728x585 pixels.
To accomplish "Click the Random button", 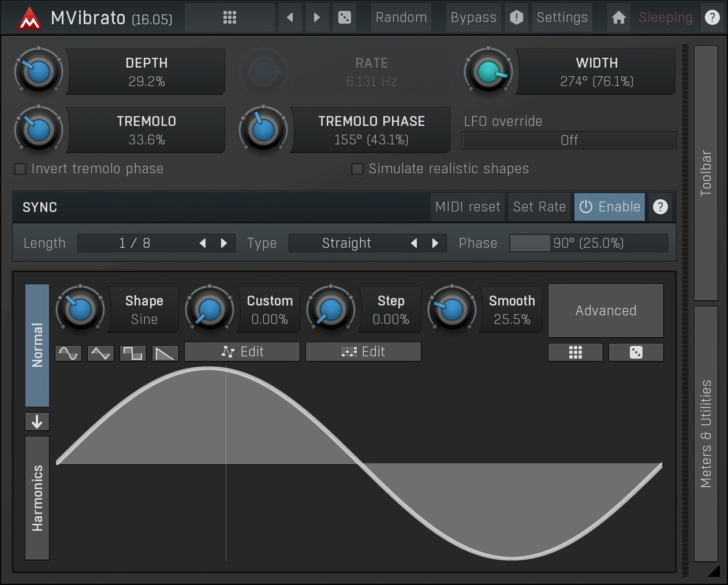I will (401, 17).
